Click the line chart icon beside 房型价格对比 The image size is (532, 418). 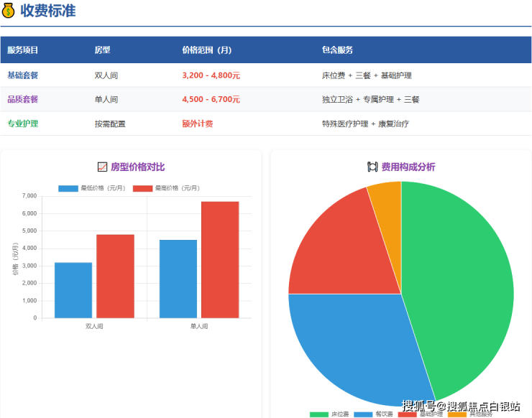coord(101,167)
